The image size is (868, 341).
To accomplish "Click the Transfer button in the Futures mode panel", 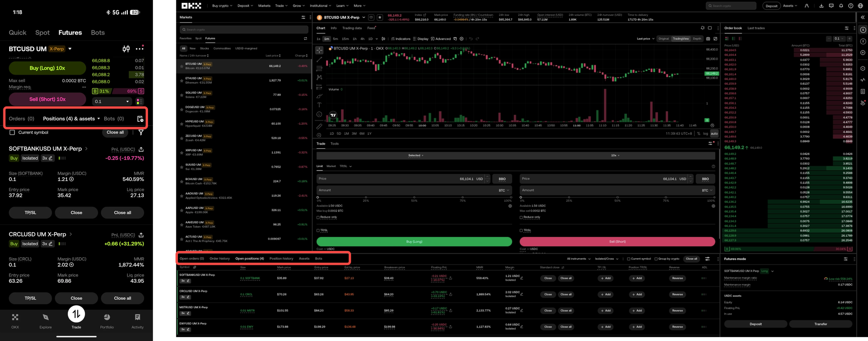I will 821,324.
